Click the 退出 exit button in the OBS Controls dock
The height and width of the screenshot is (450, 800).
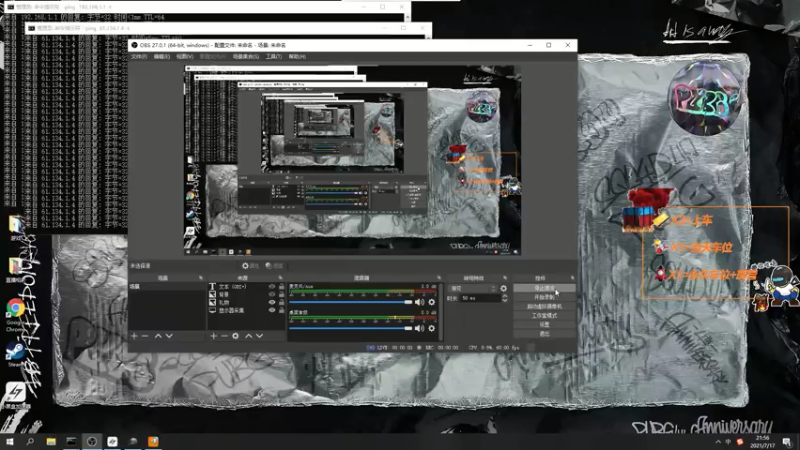click(544, 334)
